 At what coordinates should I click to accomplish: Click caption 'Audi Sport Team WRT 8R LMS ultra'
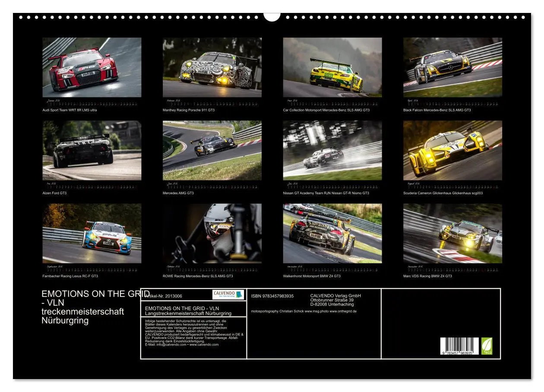click(x=70, y=110)
